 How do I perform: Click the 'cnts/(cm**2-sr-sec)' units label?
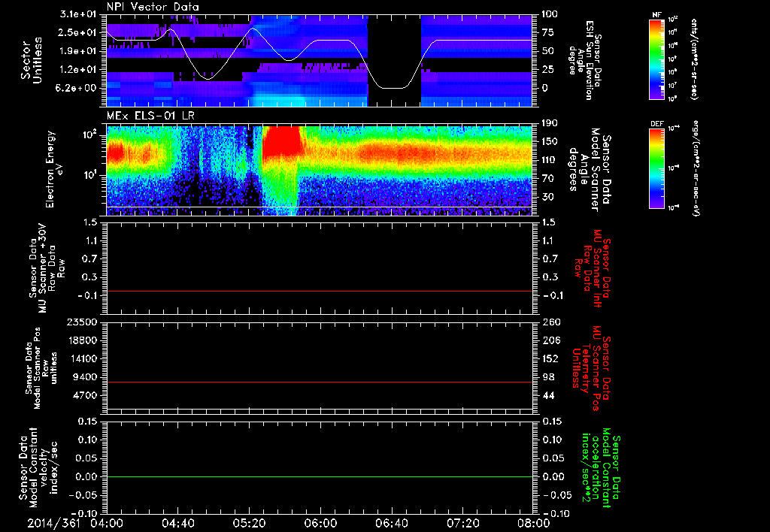click(694, 59)
